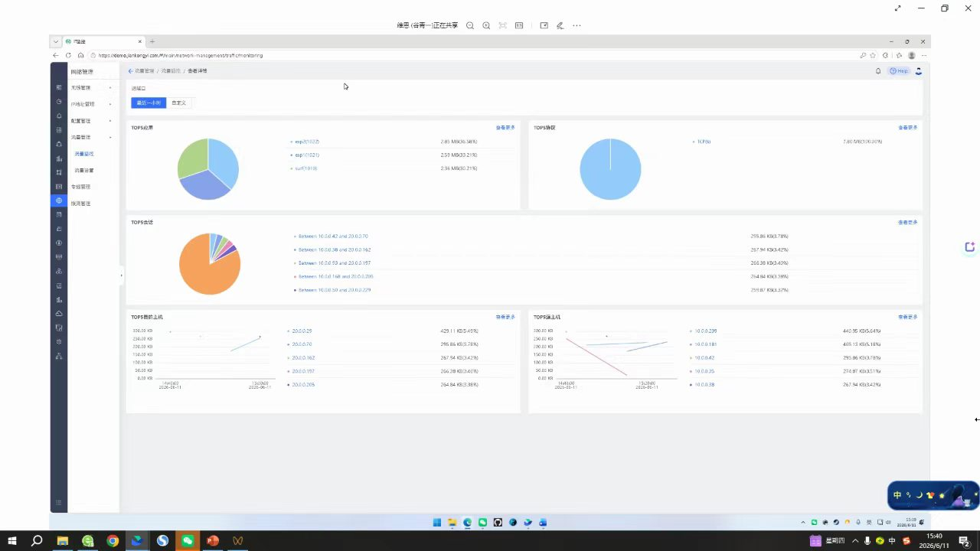This screenshot has height=551, width=980.
Task: Collapse the 流量管理 sidebar chevron
Action: click(110, 137)
